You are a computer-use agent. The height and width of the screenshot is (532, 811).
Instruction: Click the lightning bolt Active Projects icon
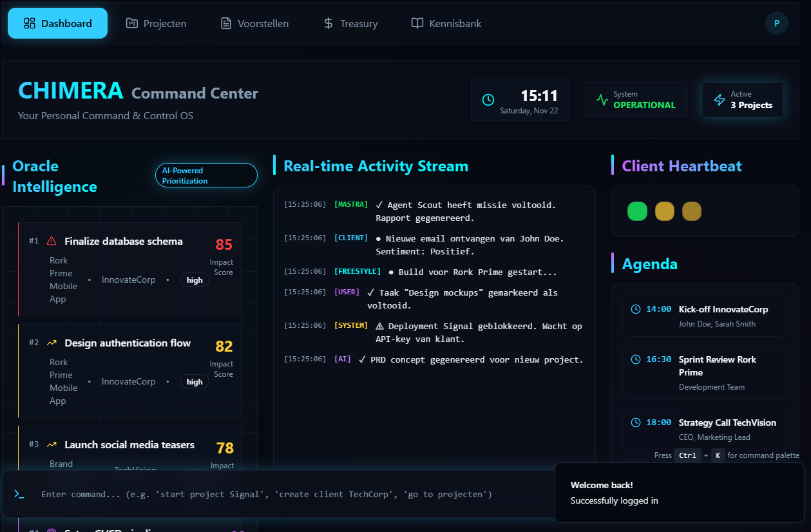pyautogui.click(x=720, y=100)
